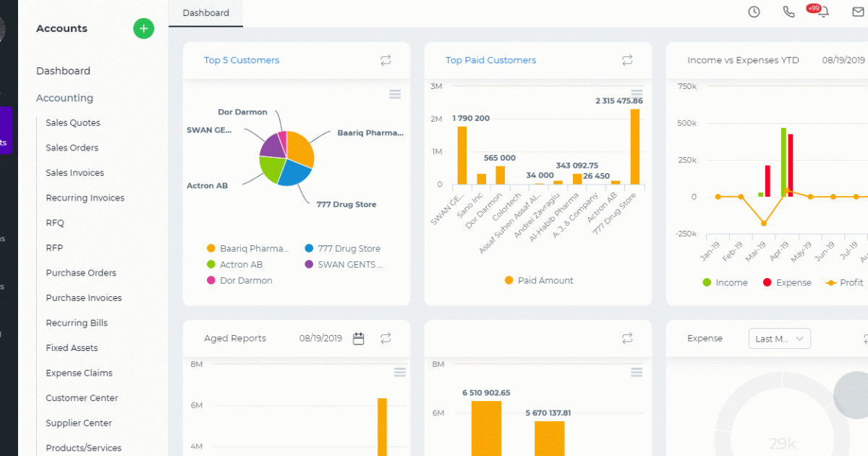
Task: Toggle SWAN GENTS legend entry
Action: [344, 264]
